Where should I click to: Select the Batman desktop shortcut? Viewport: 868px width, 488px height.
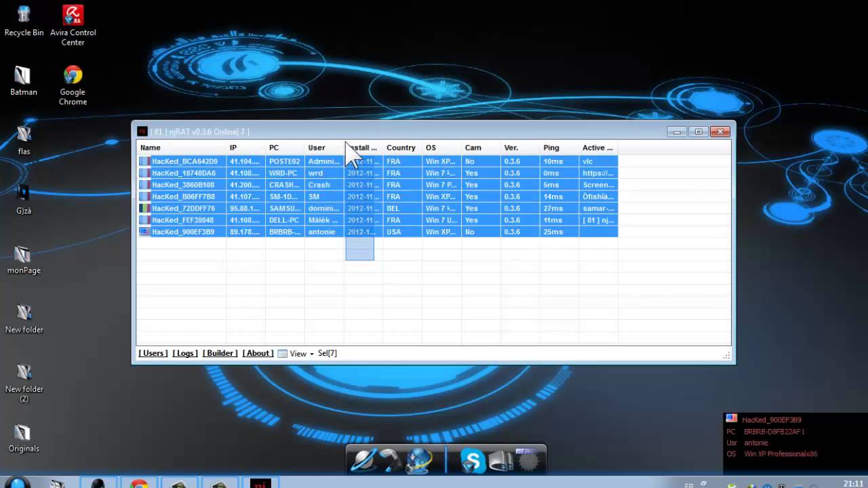pos(24,81)
